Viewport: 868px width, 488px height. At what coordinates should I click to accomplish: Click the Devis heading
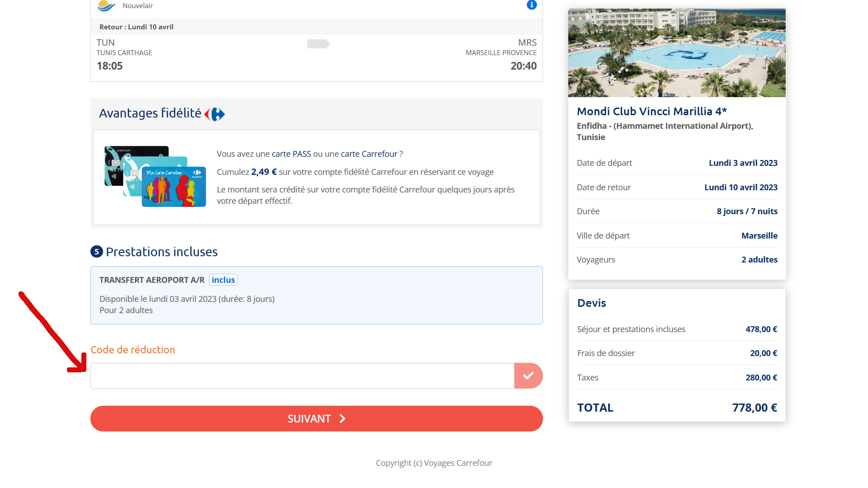point(591,303)
